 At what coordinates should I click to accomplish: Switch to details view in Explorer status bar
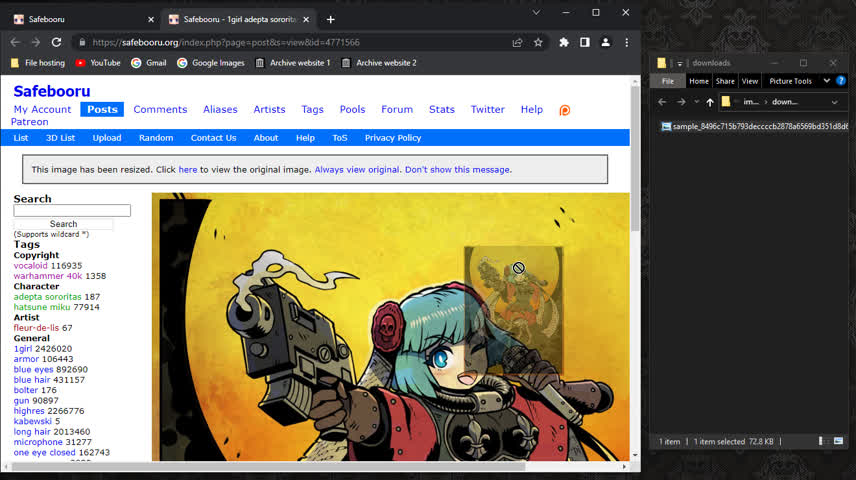point(821,441)
